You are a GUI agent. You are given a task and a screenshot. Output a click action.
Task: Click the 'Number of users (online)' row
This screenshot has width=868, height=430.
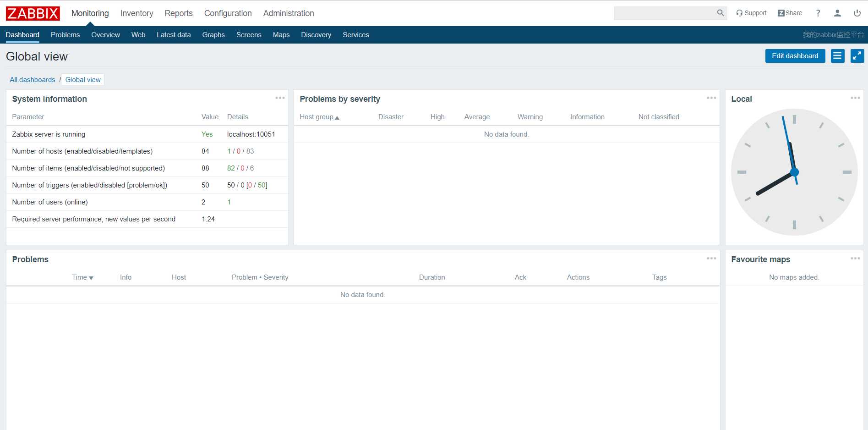pyautogui.click(x=147, y=202)
